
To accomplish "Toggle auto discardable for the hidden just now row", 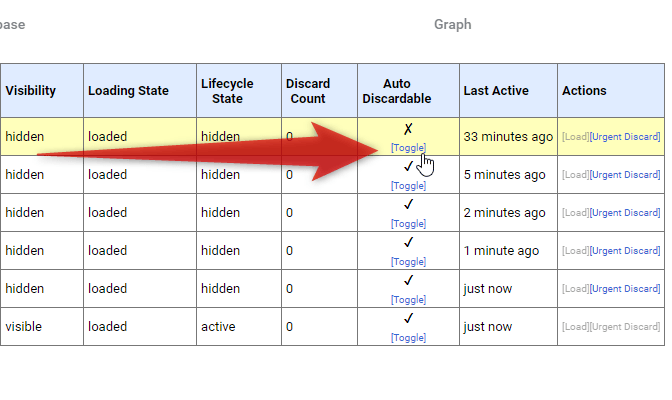I will [x=408, y=300].
